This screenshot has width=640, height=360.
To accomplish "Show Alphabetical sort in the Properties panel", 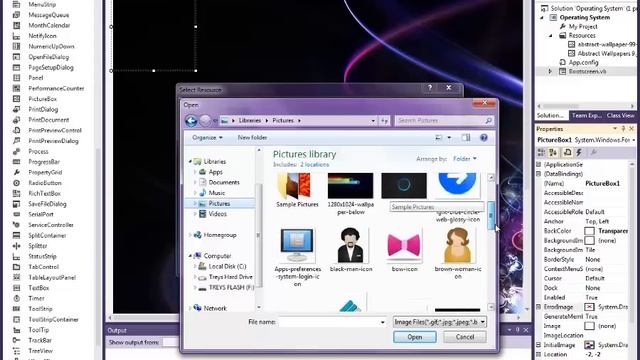I will [x=553, y=153].
